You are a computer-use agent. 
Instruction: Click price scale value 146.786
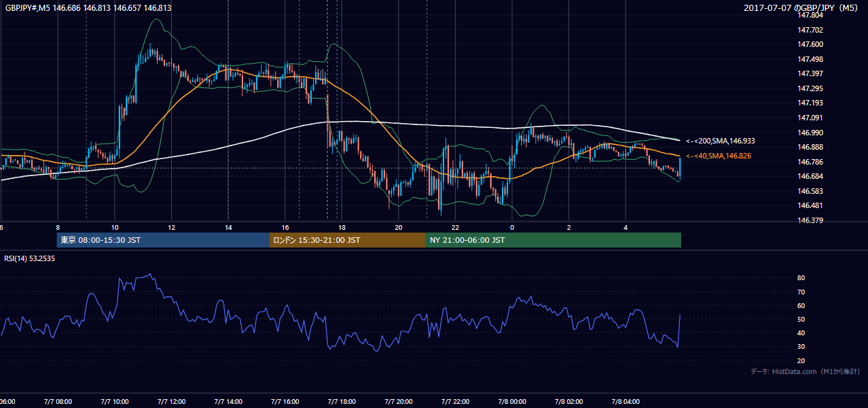point(811,162)
